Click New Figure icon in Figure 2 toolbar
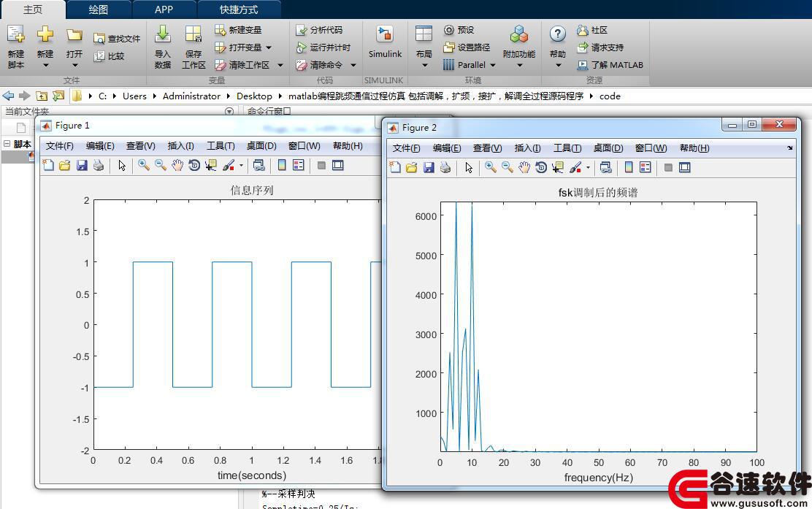Image resolution: width=812 pixels, height=509 pixels. pyautogui.click(x=395, y=167)
